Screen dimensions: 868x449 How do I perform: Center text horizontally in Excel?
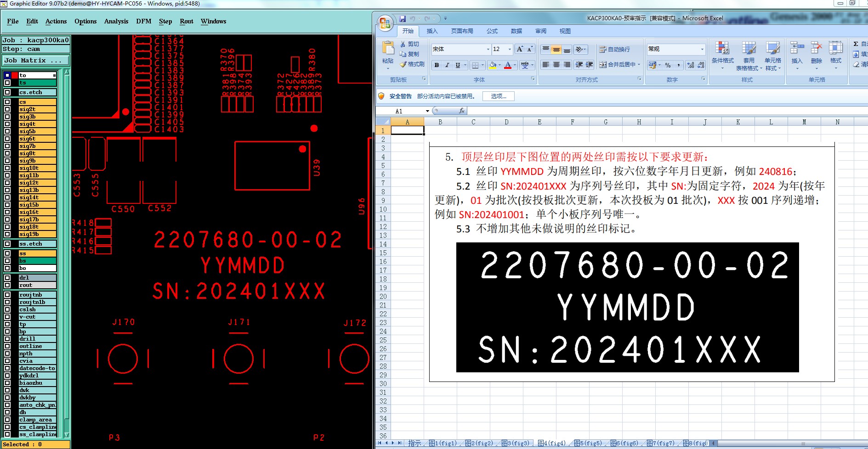pyautogui.click(x=556, y=65)
